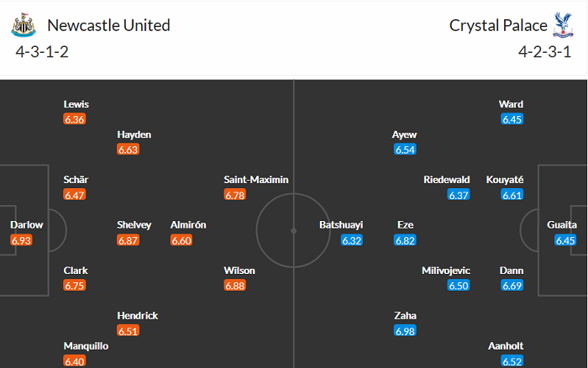Select Eze's 6.82 rating badge
The height and width of the screenshot is (368, 588).
[x=405, y=240]
